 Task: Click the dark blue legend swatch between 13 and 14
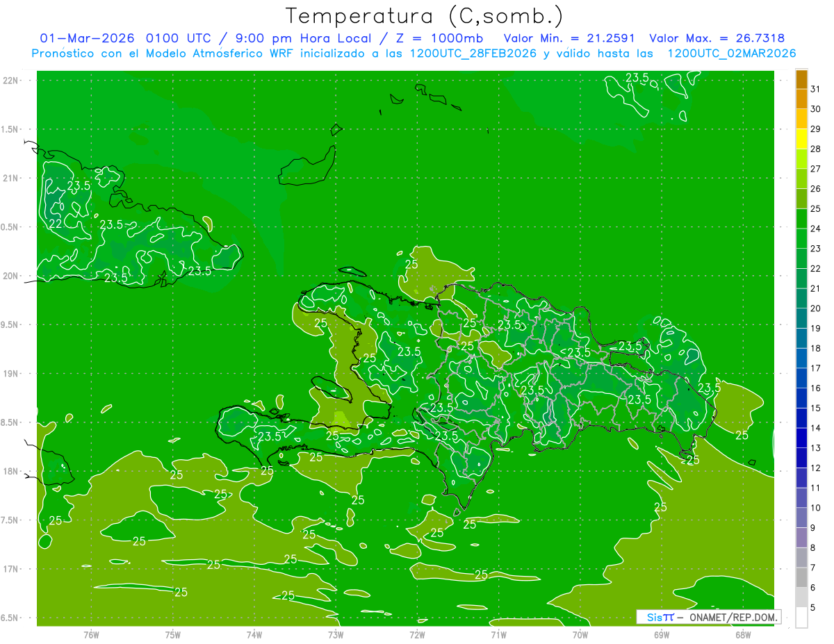tap(801, 438)
